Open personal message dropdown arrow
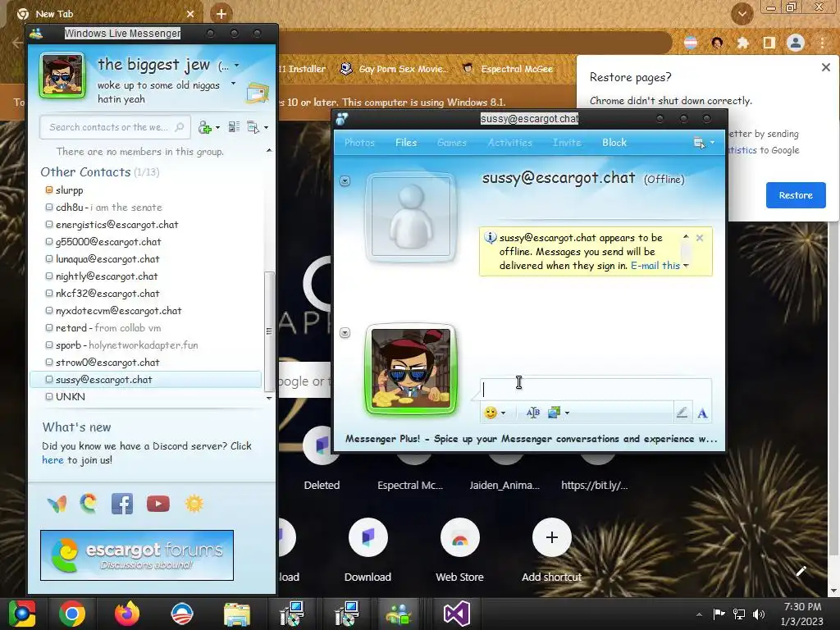 233,84
